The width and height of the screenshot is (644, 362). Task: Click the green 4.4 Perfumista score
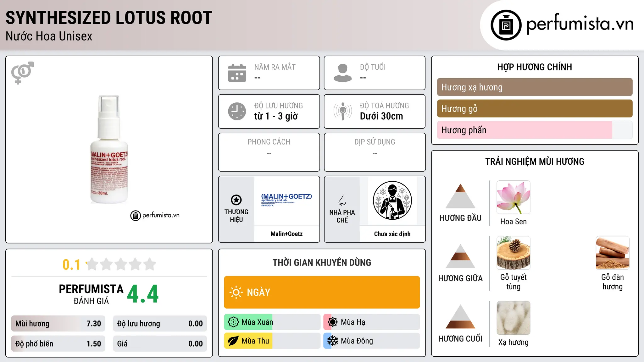[x=143, y=294]
